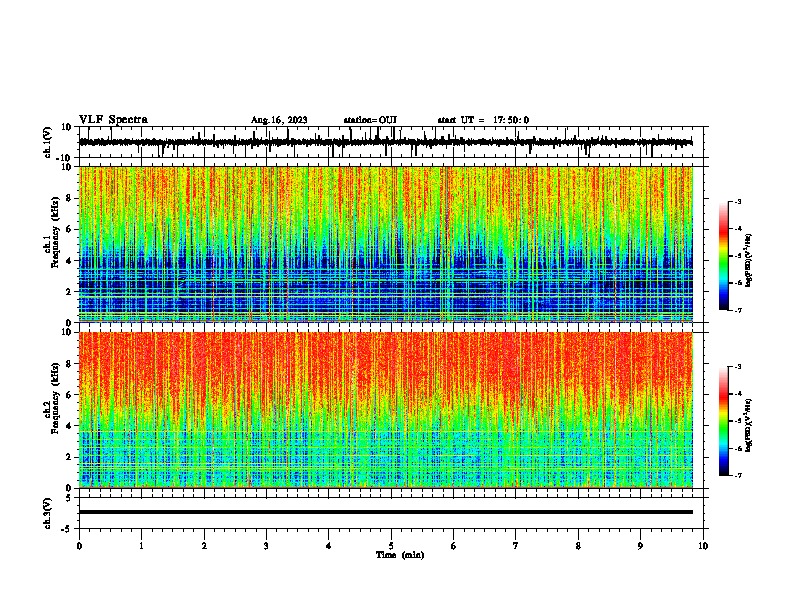Viewport: 792px width, 612px height.
Task: Click inside the ch.2 frequency spectrogram
Action: point(385,410)
